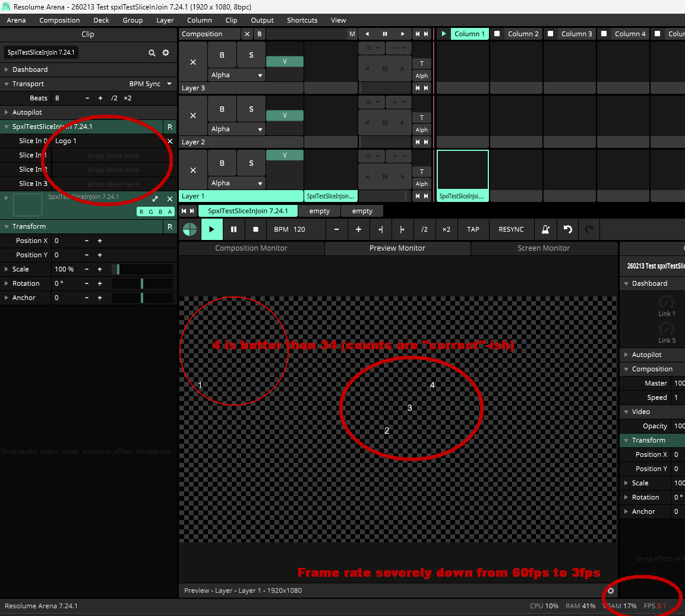Pause playback in the BPM transport bar
The image size is (685, 616).
[233, 229]
